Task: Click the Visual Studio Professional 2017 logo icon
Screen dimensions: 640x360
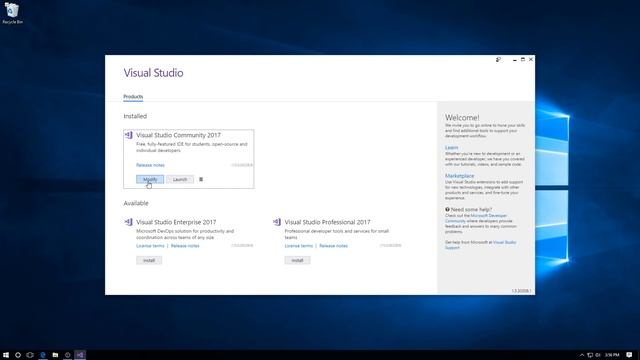Action: tap(277, 222)
